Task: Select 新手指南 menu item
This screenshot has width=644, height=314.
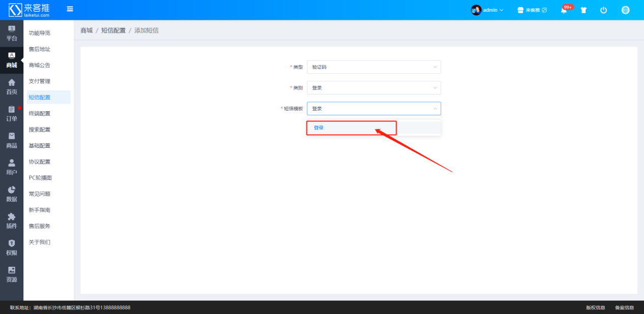Action: [x=48, y=210]
